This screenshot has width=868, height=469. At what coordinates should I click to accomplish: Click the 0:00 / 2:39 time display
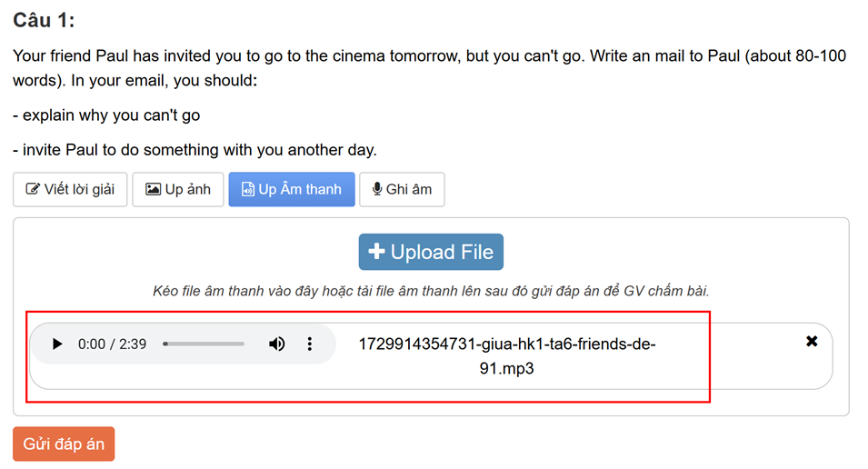[x=112, y=344]
